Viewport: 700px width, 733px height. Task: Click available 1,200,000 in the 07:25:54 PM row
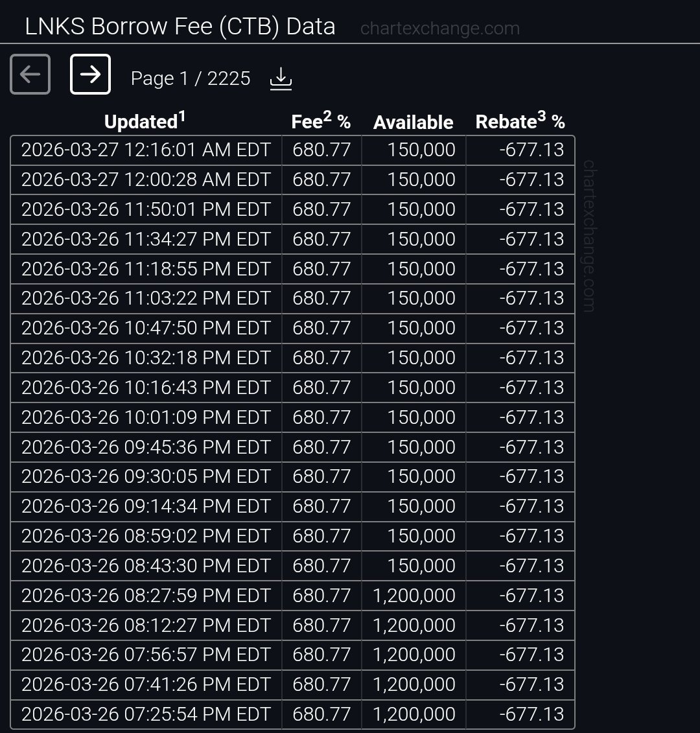click(414, 714)
